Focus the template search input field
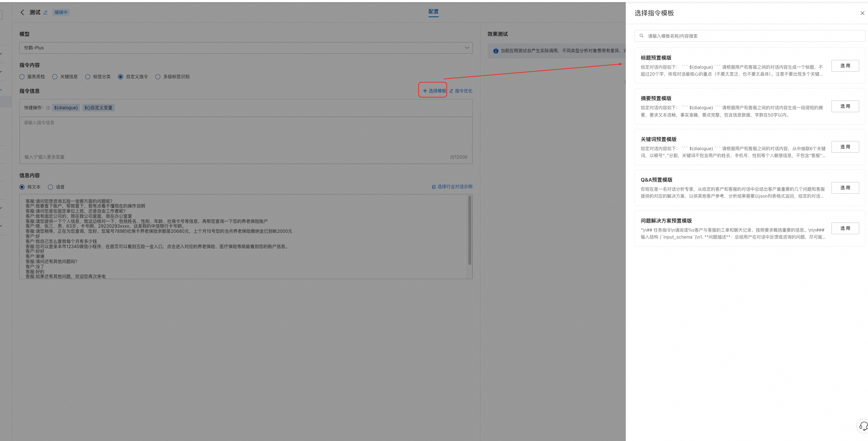This screenshot has width=868, height=441. pyautogui.click(x=750, y=36)
